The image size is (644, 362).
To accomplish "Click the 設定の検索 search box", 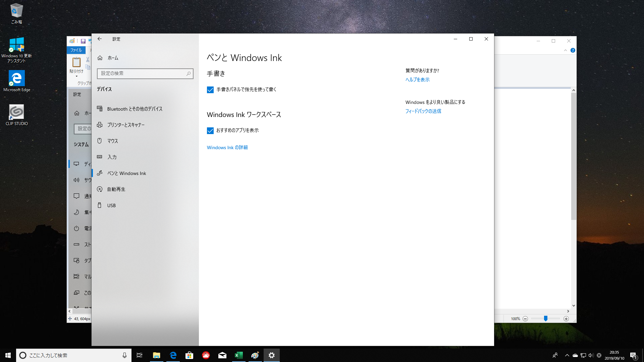I will [145, 74].
